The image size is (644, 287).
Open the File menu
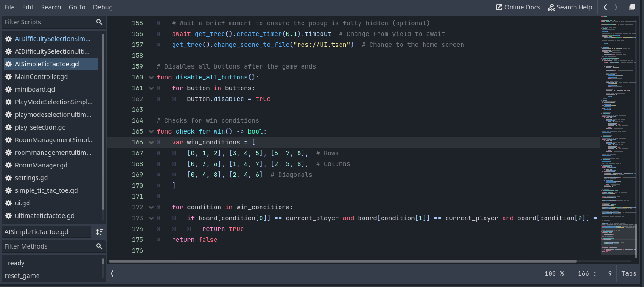click(9, 7)
